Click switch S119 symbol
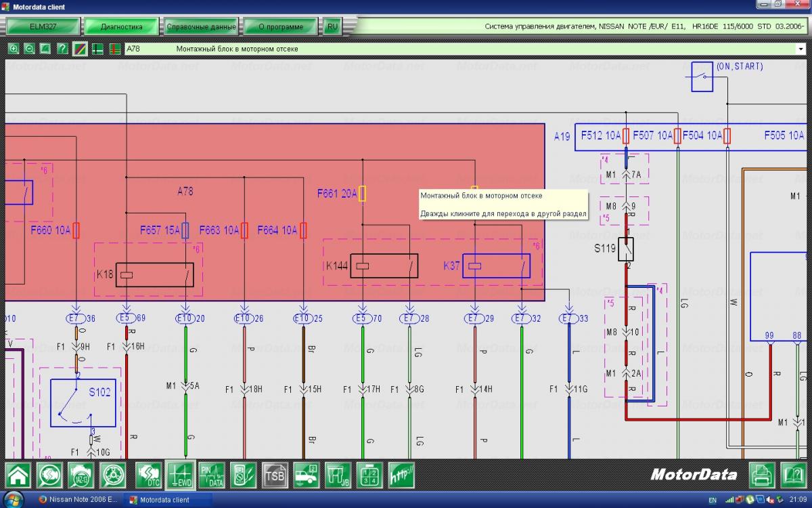This screenshot has width=812, height=508. coord(626,249)
